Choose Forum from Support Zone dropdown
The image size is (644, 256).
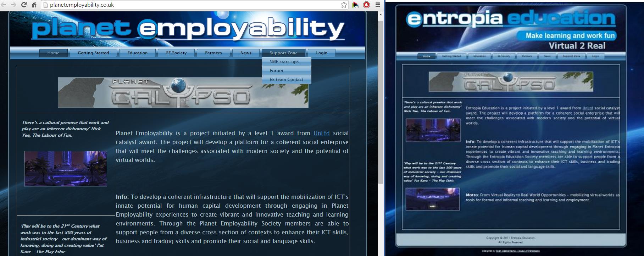click(x=287, y=71)
